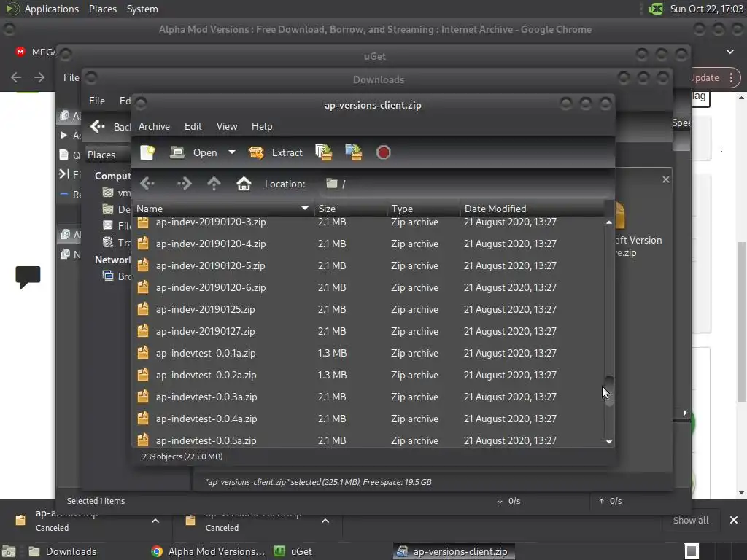
Task: Click the clock showing Sun Oct 22
Action: [x=706, y=9]
